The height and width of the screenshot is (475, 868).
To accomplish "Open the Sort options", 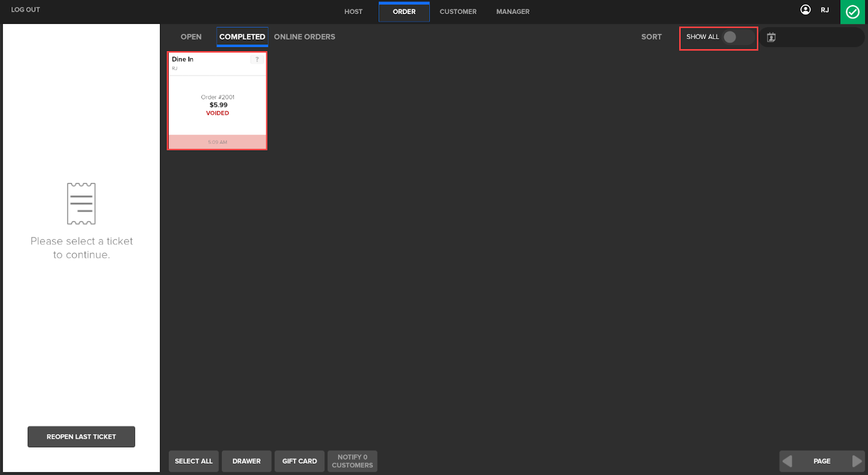I will click(651, 37).
